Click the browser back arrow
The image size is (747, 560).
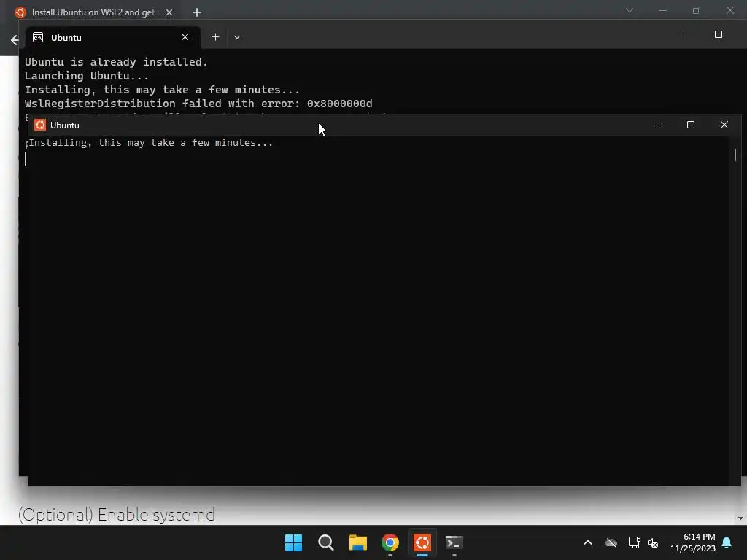point(15,40)
